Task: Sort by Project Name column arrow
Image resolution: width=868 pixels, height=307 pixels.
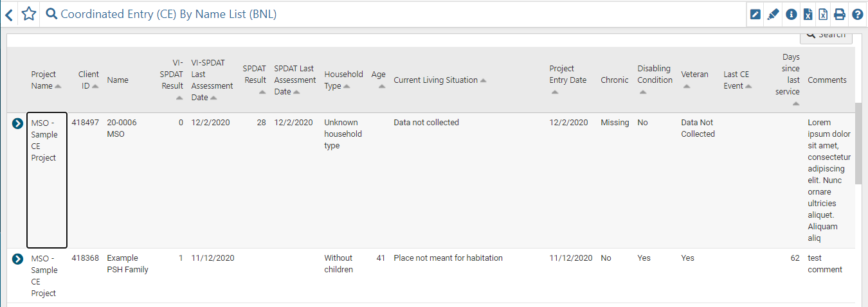Action: (58, 86)
